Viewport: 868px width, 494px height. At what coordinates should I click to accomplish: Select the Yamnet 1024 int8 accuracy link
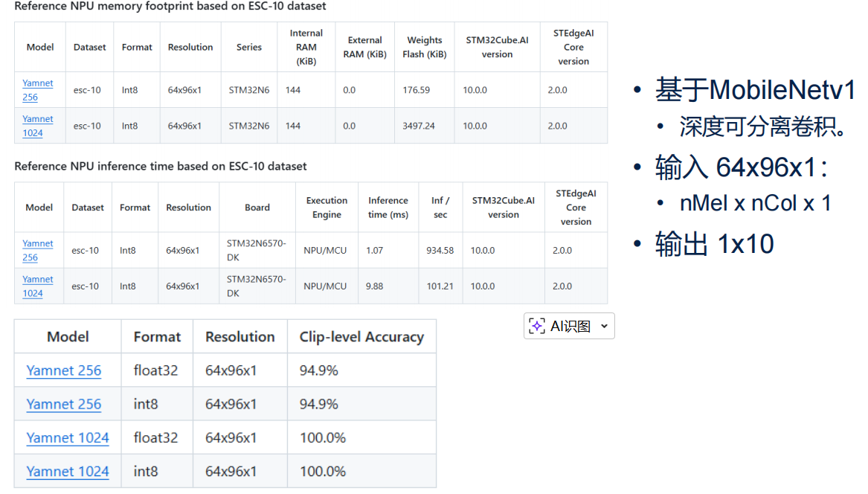click(68, 471)
